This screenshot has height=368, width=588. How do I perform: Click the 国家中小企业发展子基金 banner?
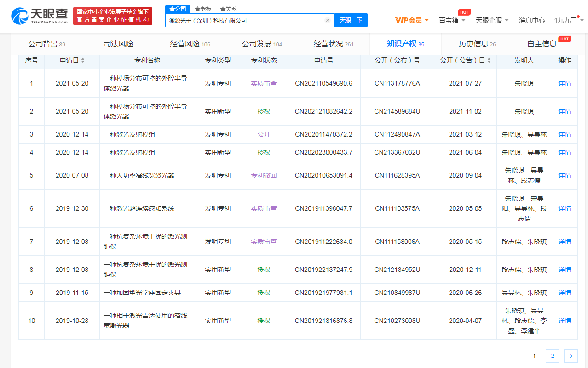pyautogui.click(x=113, y=16)
